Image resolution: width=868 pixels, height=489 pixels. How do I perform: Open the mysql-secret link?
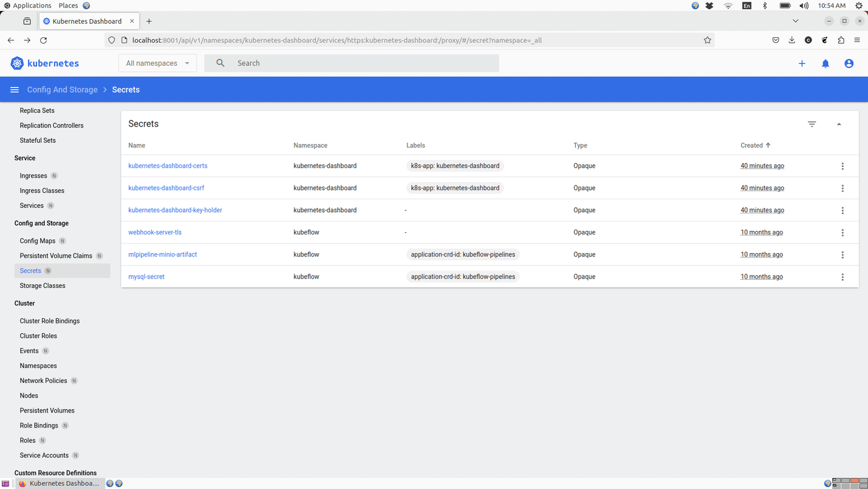(146, 277)
